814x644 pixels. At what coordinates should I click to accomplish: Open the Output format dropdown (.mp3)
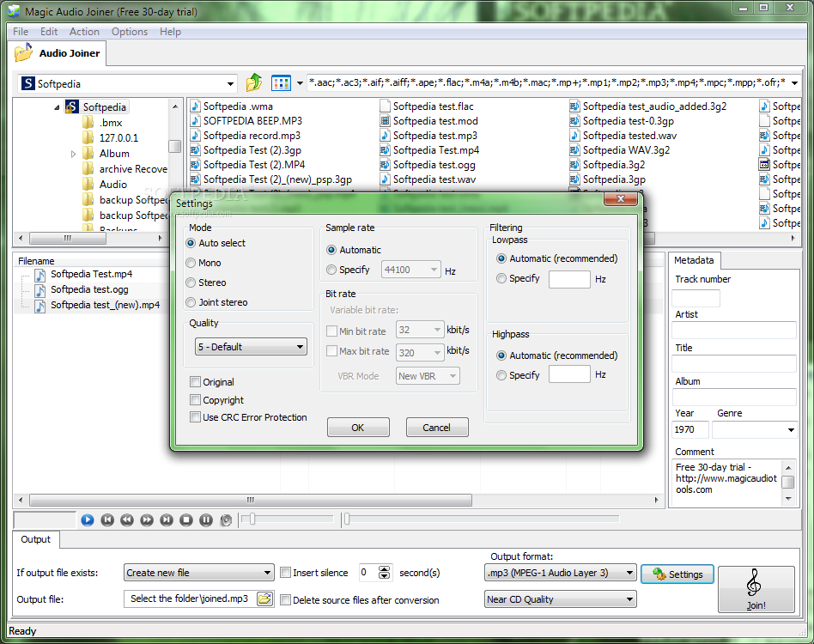561,573
